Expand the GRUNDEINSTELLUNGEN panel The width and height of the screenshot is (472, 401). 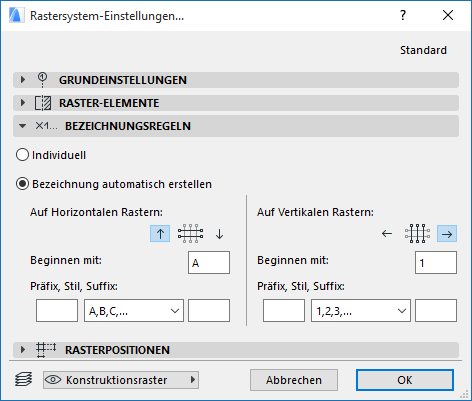click(x=236, y=80)
